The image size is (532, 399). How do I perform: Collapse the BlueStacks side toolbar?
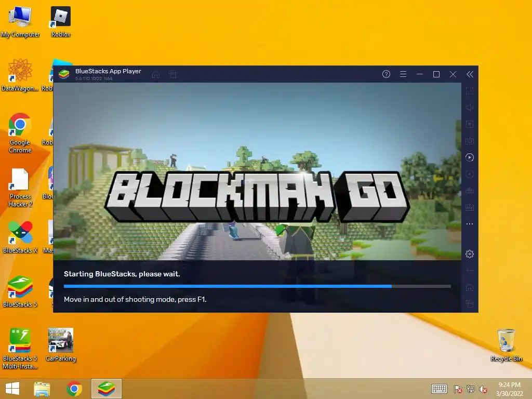coord(470,74)
